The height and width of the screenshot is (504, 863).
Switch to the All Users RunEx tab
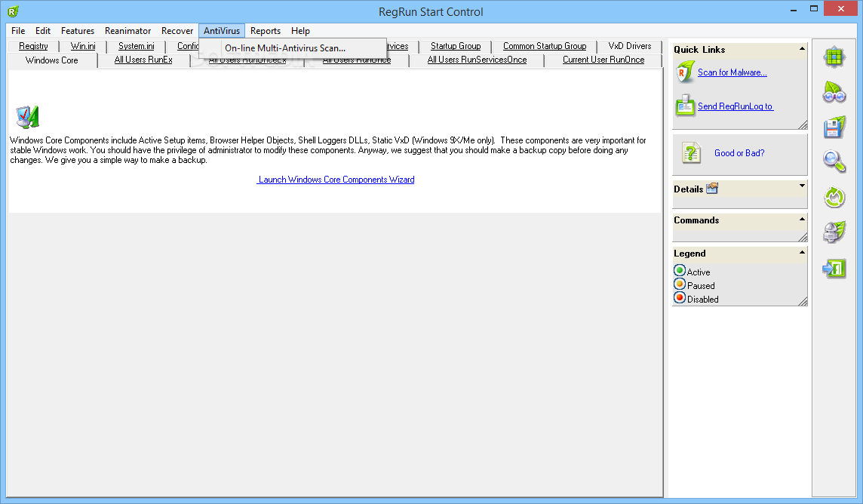click(x=143, y=60)
